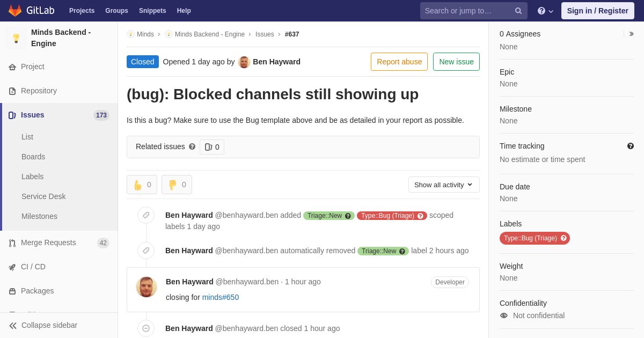Viewport: 644px width, 338px height.
Task: Click Ben Hayward avatar in issue header
Action: coord(244,62)
